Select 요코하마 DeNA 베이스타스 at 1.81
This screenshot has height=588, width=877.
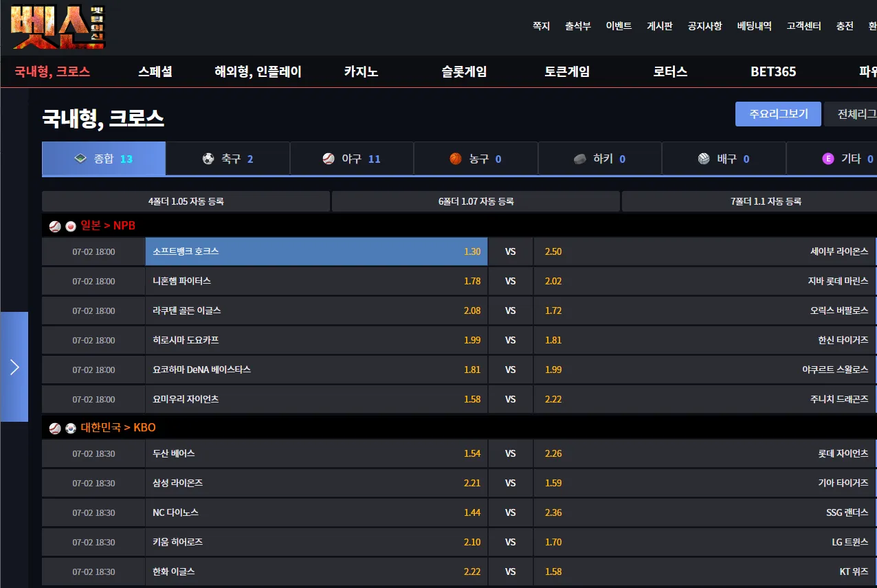316,370
